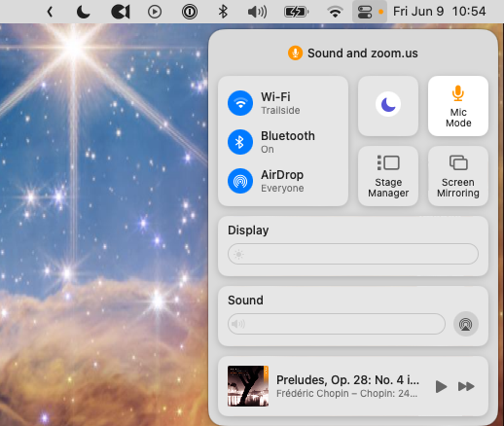Screen dimensions: 504x426
Task: Open the Mic Mode options
Action: click(458, 106)
